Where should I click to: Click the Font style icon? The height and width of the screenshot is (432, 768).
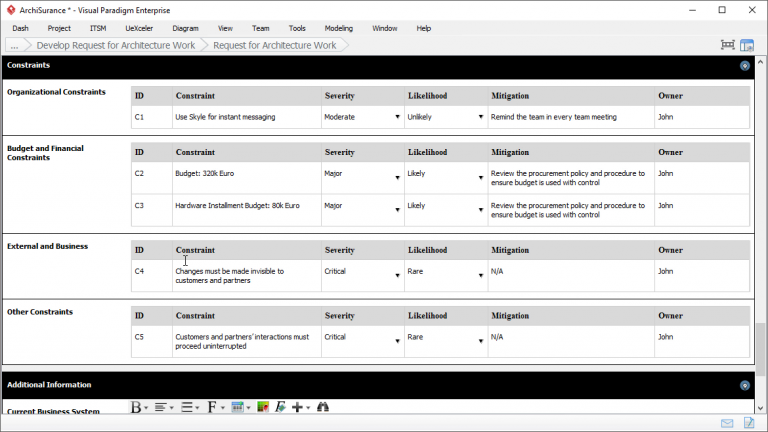click(x=213, y=407)
